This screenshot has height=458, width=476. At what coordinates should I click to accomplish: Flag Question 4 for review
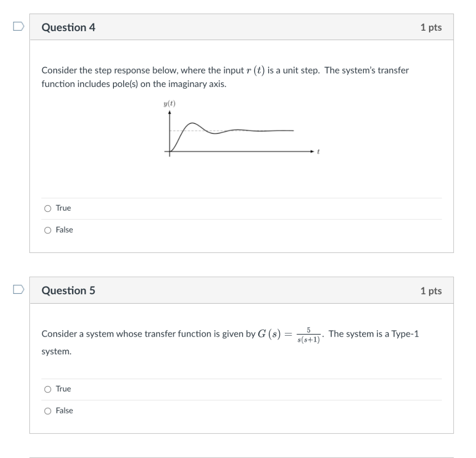(19, 27)
